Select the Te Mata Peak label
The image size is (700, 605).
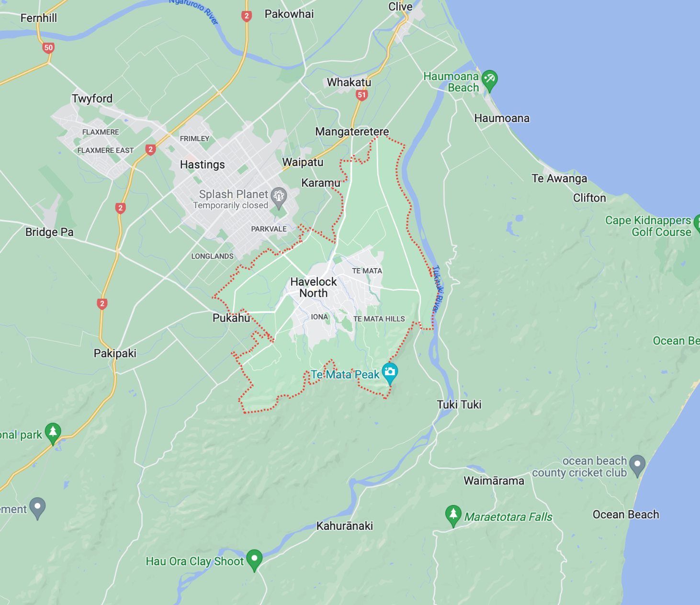[345, 375]
